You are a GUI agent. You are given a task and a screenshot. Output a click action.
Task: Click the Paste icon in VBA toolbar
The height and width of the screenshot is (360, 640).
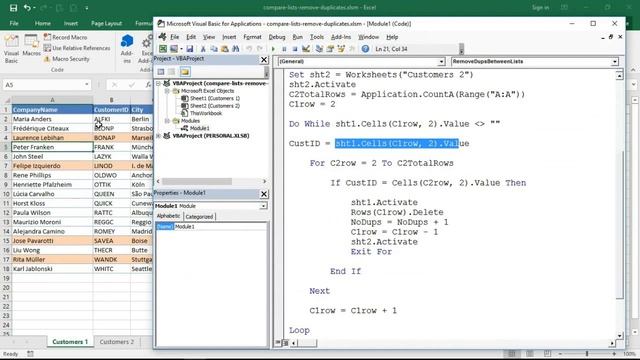coord(224,49)
